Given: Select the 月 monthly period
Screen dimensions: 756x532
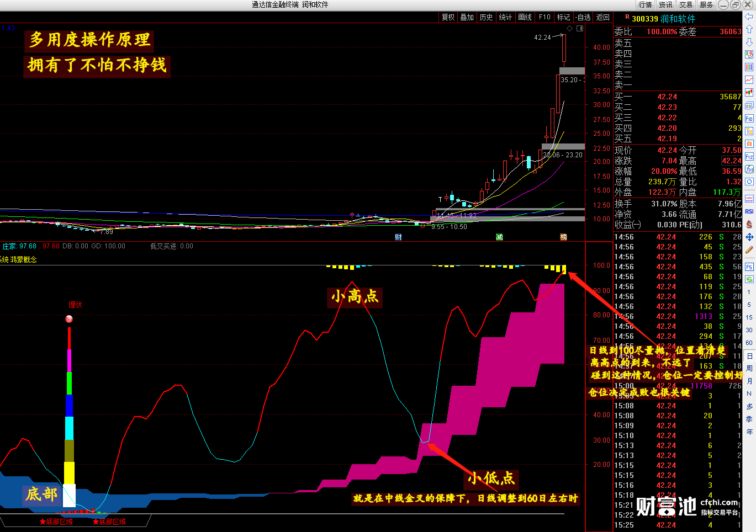Looking at the screenshot, I should (749, 381).
